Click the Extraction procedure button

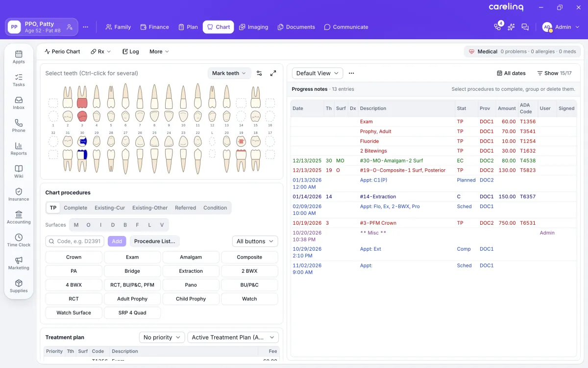191,271
